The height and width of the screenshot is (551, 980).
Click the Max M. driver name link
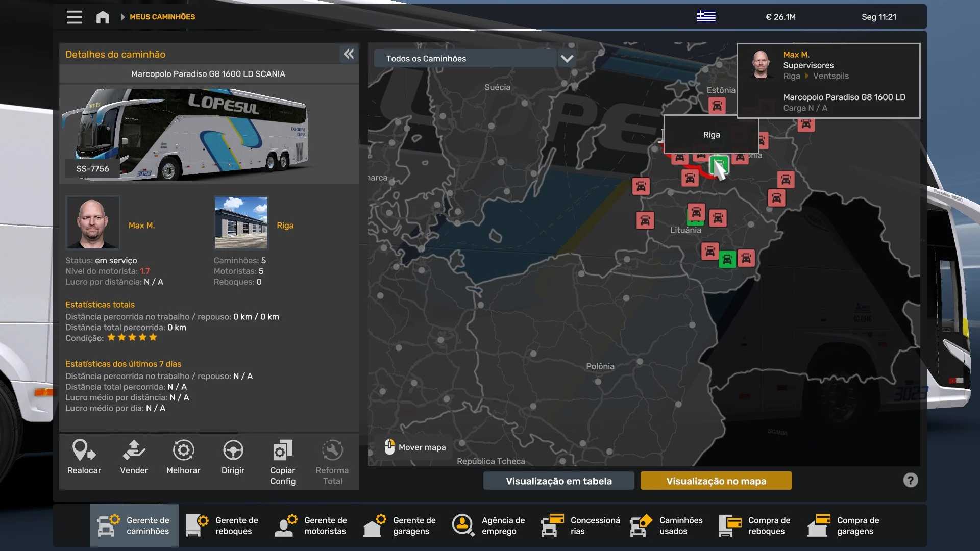(141, 226)
